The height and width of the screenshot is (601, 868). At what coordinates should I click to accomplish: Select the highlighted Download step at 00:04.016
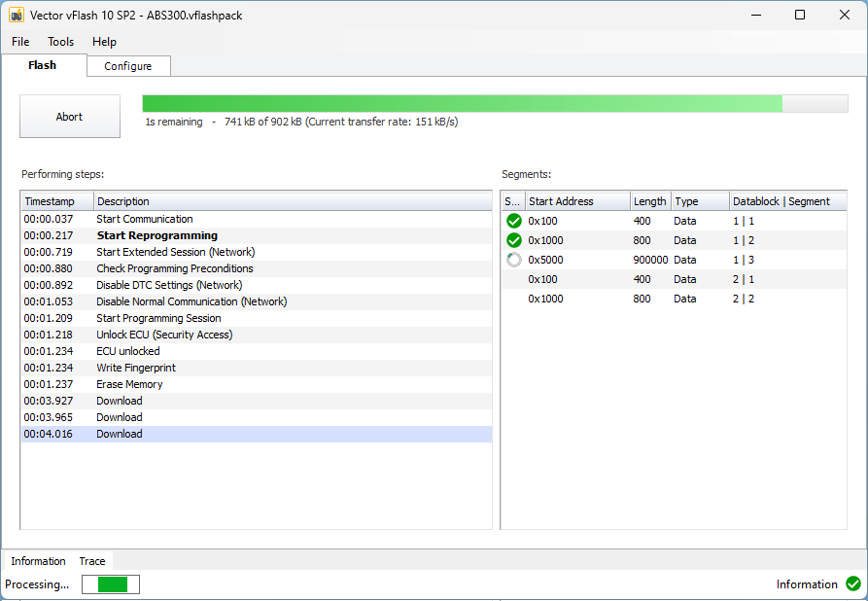pos(257,435)
